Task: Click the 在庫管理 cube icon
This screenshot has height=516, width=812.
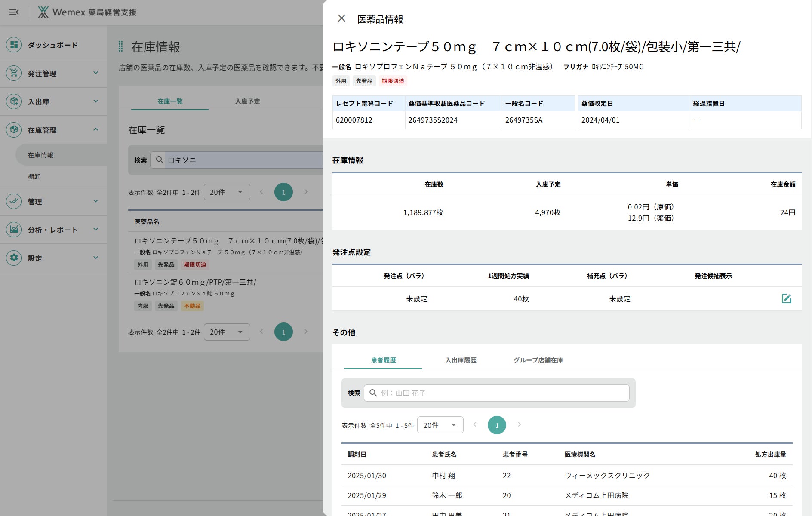Action: point(14,130)
